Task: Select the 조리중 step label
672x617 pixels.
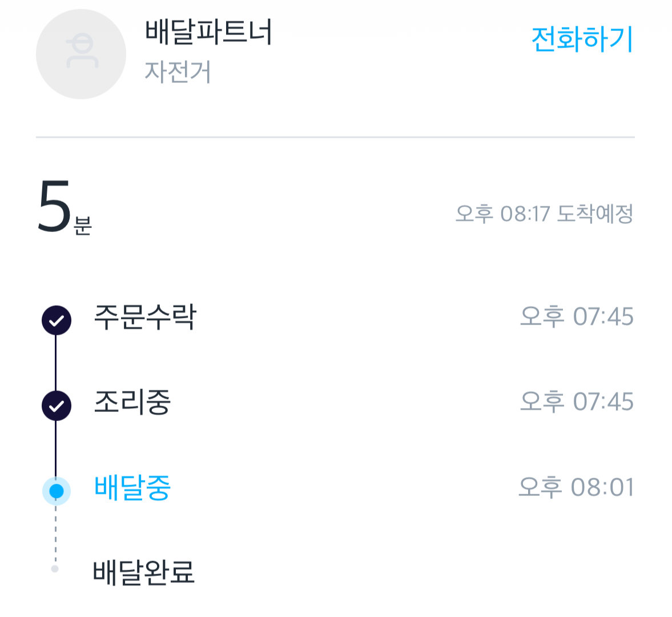Action: click(132, 402)
